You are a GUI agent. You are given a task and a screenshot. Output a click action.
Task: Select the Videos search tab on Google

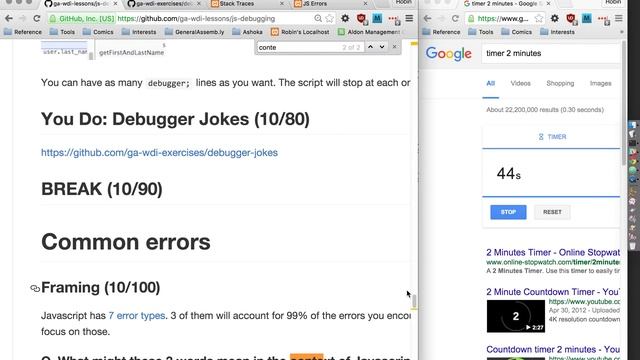[x=520, y=83]
